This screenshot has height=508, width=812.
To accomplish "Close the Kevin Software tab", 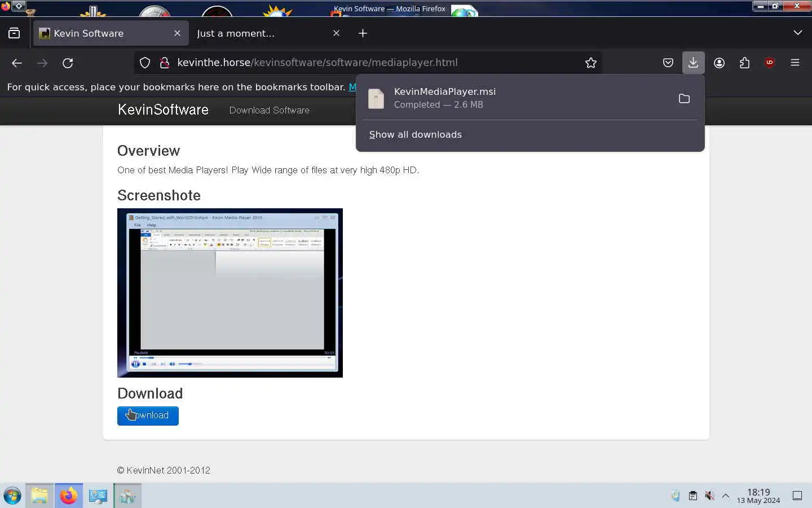I will click(177, 33).
